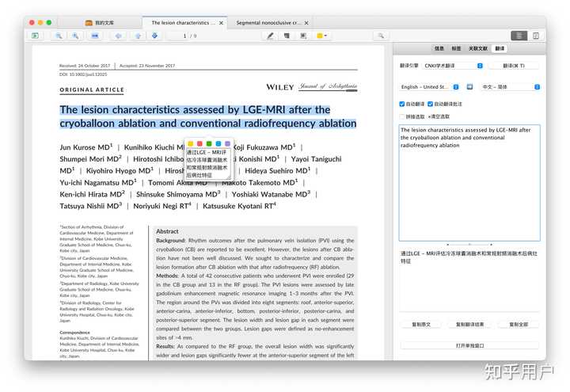This screenshot has height=392, width=570.
Task: Pick red swatch in highlight popup
Action: [199, 143]
